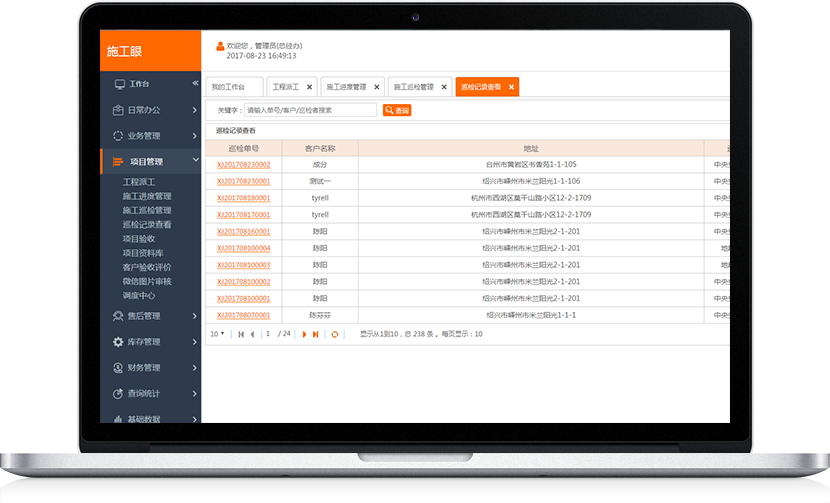Collapse the sidebar with the double-arrow icon
The image size is (830, 503).
coord(195,84)
